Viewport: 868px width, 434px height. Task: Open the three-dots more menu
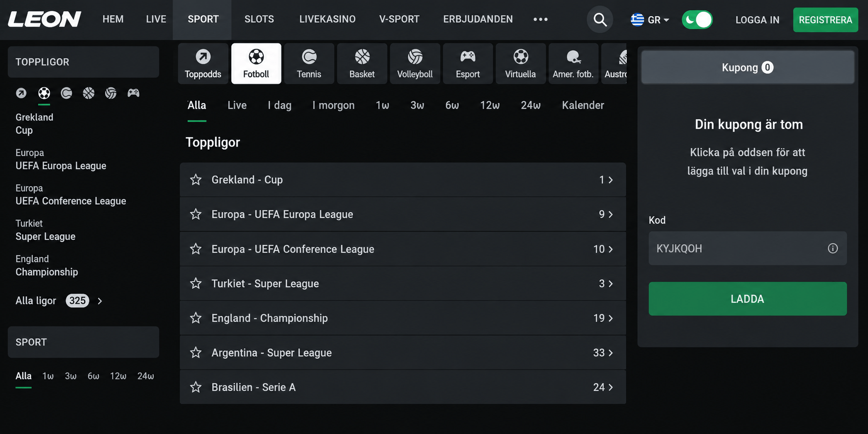pos(541,20)
